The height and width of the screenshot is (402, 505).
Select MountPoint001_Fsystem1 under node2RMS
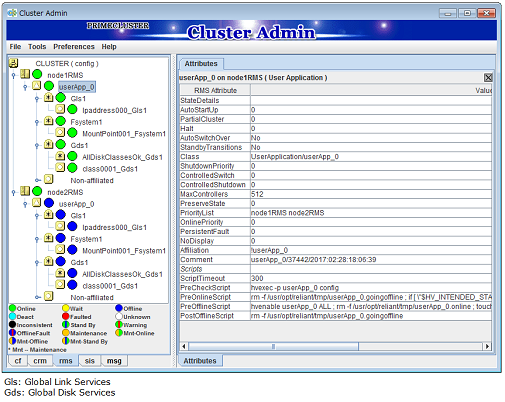(124, 251)
